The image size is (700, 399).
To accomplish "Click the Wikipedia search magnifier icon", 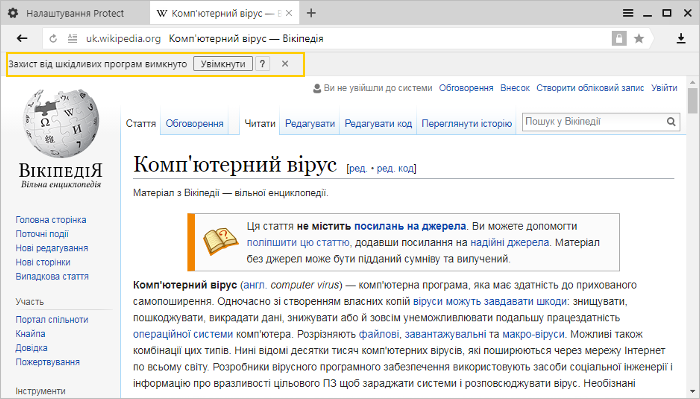I will click(x=671, y=121).
